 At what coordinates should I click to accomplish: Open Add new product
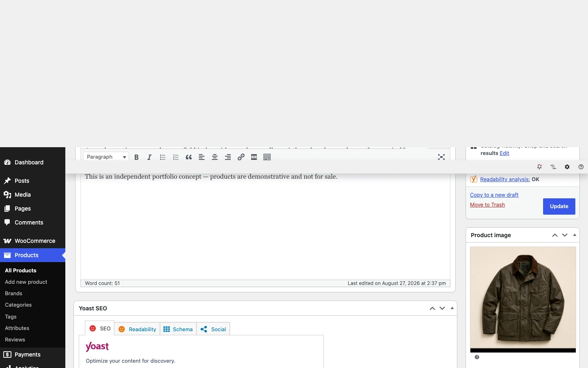(26, 282)
